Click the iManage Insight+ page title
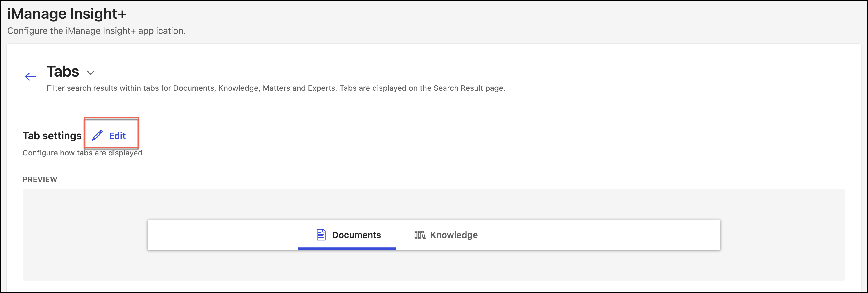The height and width of the screenshot is (293, 868). (67, 14)
